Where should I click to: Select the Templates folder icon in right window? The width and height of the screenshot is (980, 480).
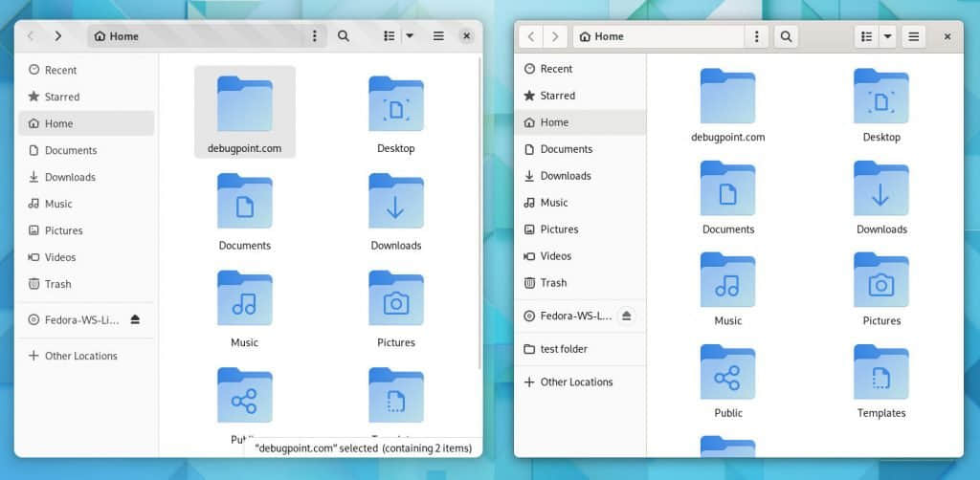tap(881, 371)
